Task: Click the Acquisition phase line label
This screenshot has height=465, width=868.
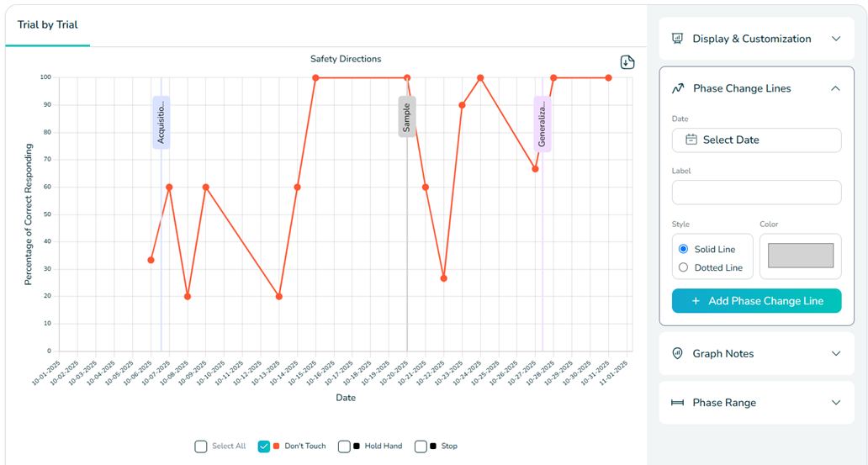Action: tap(161, 123)
